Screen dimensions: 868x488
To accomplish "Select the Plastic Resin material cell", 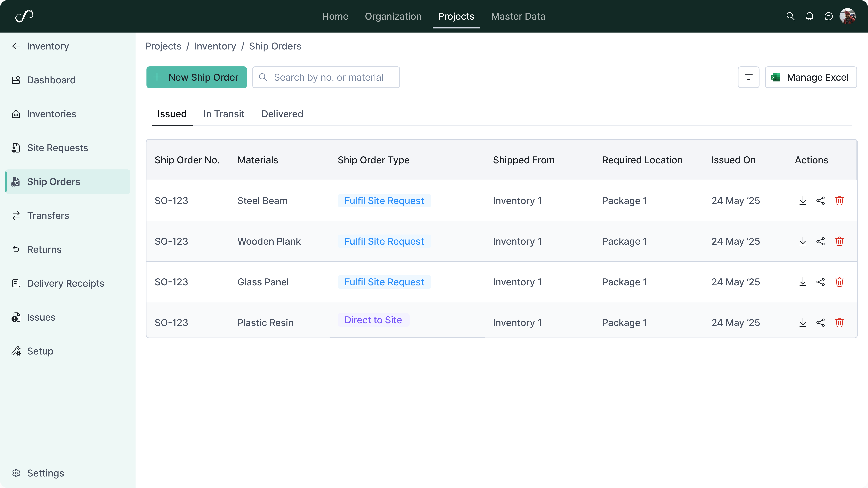I will 265,323.
